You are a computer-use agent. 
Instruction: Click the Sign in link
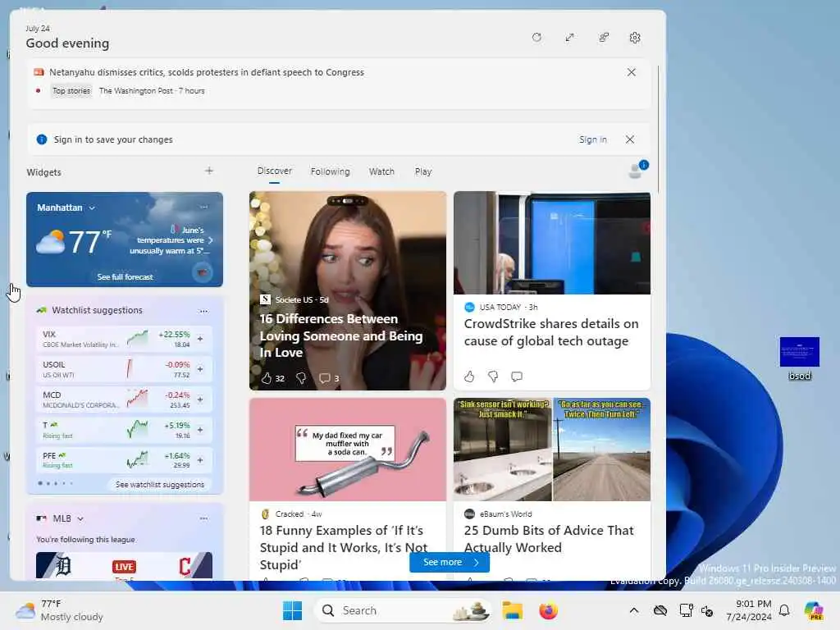click(x=592, y=139)
